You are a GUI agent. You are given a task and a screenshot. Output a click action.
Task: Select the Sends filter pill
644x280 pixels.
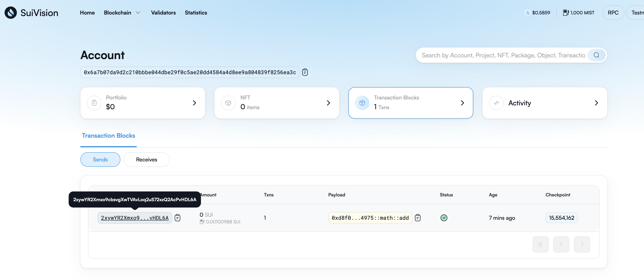tap(100, 159)
